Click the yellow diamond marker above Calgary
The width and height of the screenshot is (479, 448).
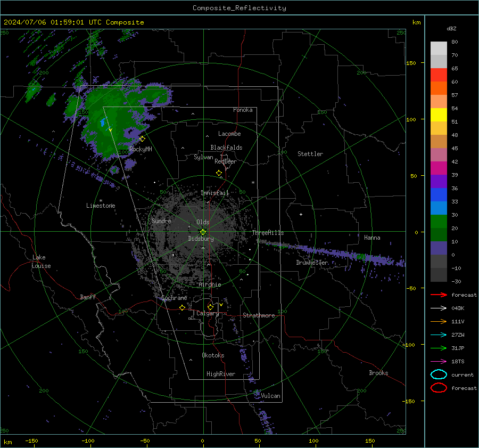pyautogui.click(x=210, y=307)
